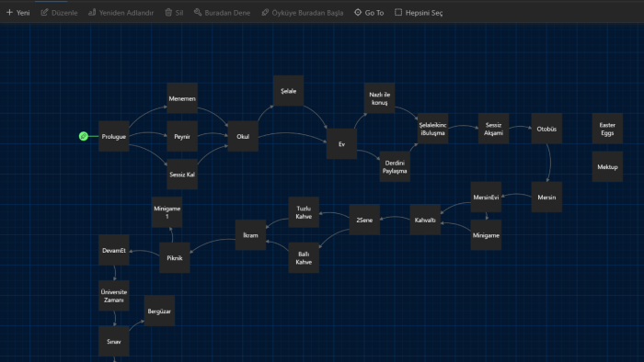Select the Prologue passage
The height and width of the screenshot is (362, 644).
[114, 136]
